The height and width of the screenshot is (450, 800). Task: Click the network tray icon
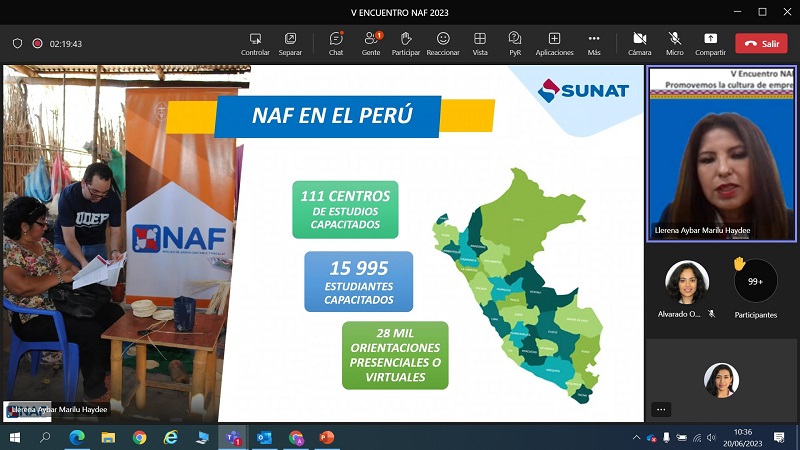tap(697, 437)
